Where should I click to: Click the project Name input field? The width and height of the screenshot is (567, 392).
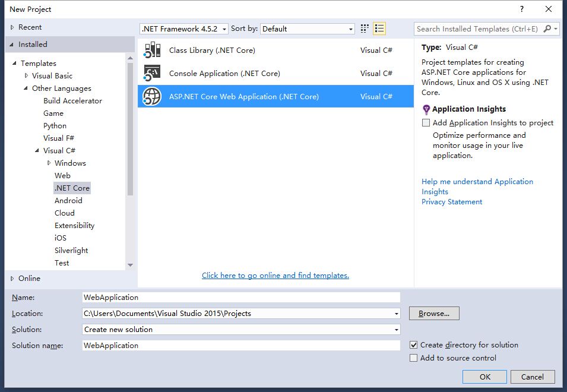point(241,297)
